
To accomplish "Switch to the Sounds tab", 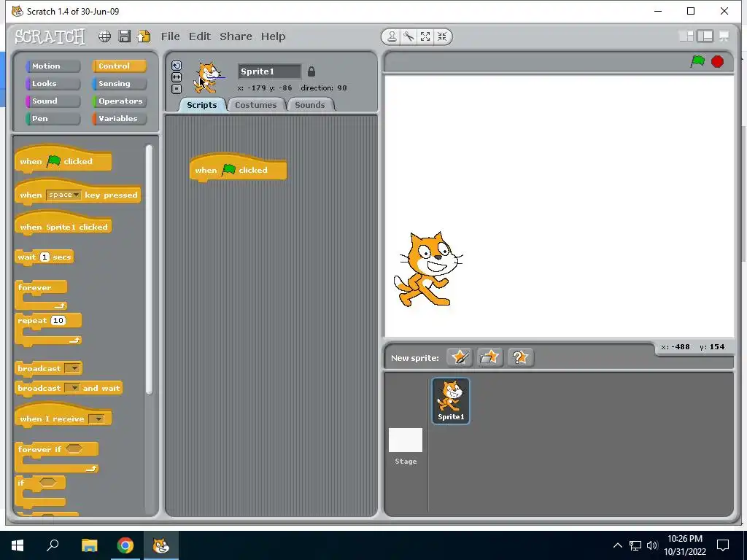I will coord(309,105).
